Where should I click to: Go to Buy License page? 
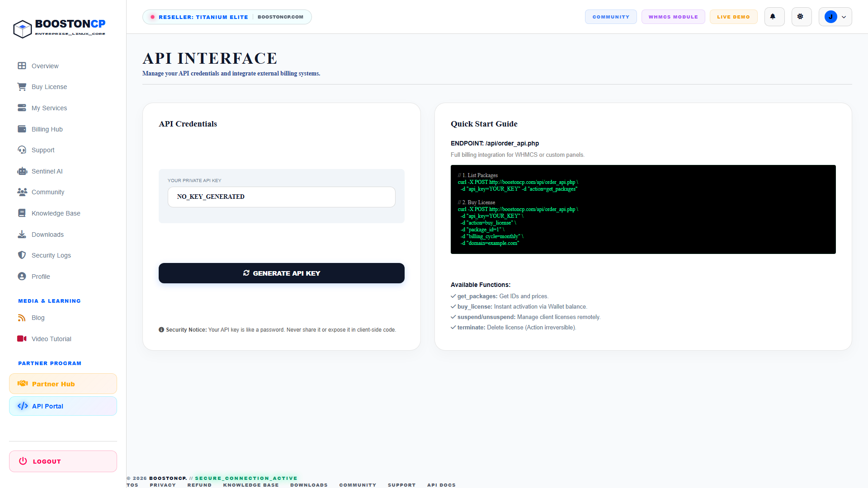63,87
